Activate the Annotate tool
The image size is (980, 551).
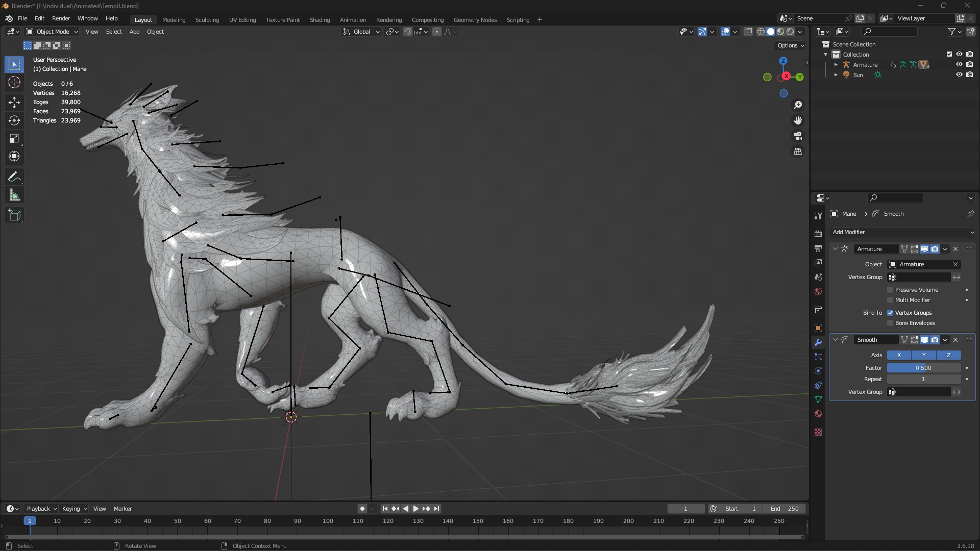[14, 177]
